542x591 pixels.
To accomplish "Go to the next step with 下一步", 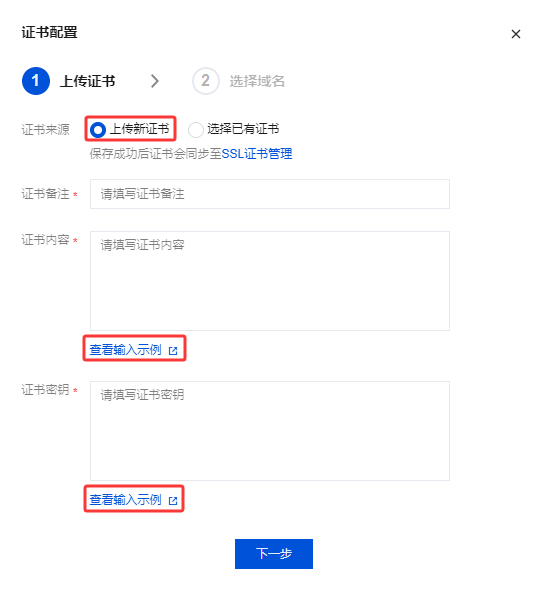I will (x=274, y=554).
